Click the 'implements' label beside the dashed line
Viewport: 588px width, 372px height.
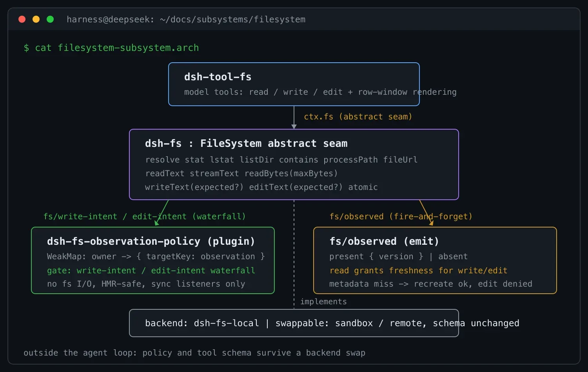(323, 302)
